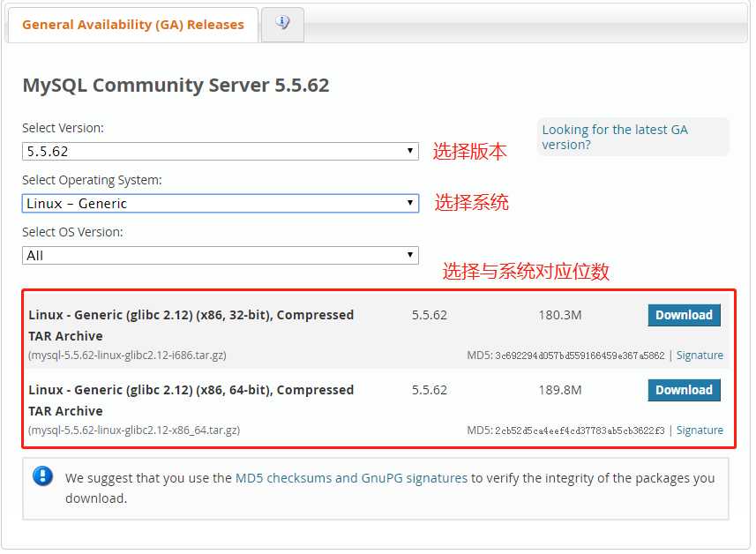Click the MD5 hash of 32-bit package
Screen dimensions: 756x554
point(580,356)
